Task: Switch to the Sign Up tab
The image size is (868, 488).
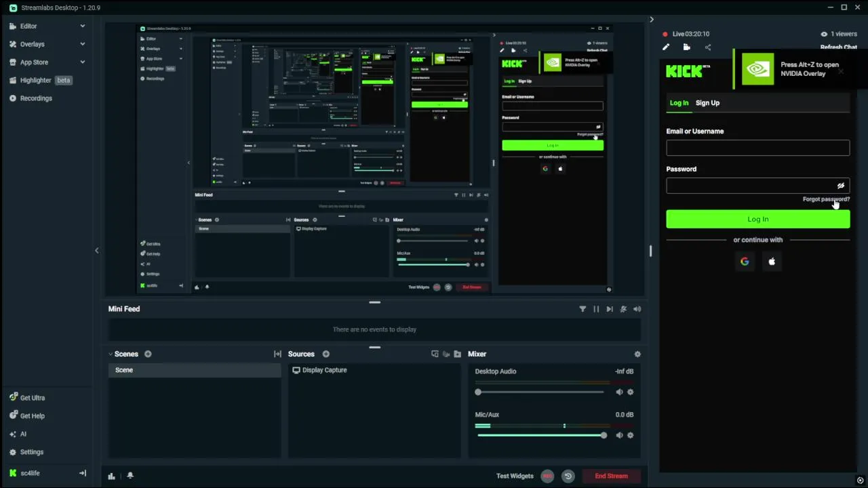Action: 707,103
